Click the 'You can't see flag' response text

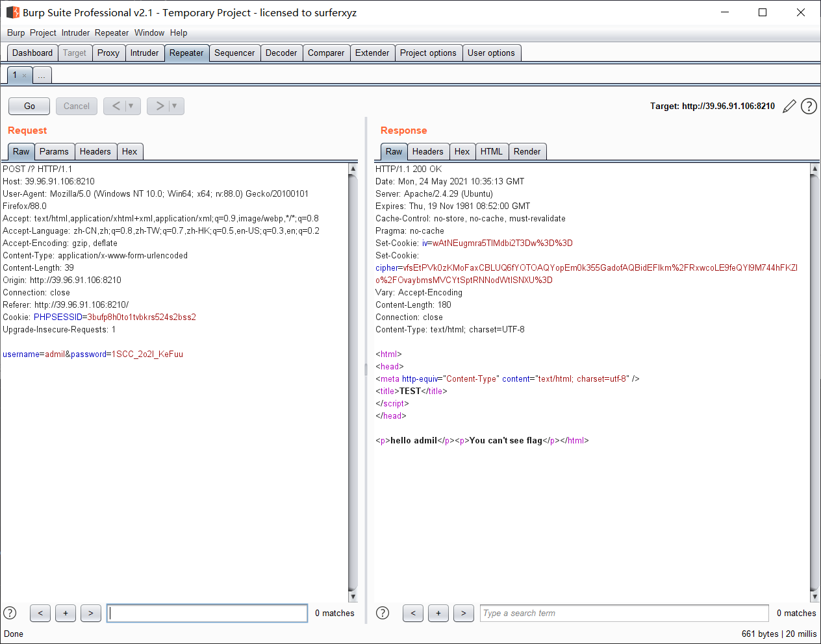pos(506,441)
